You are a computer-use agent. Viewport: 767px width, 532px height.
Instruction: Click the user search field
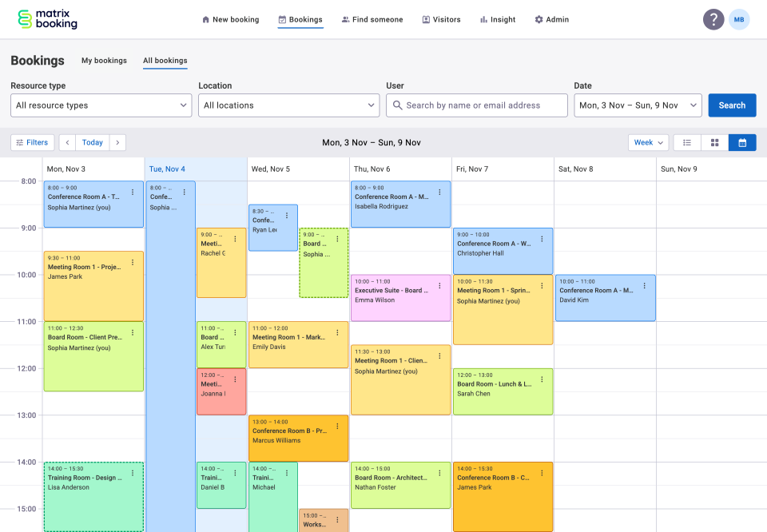[477, 105]
